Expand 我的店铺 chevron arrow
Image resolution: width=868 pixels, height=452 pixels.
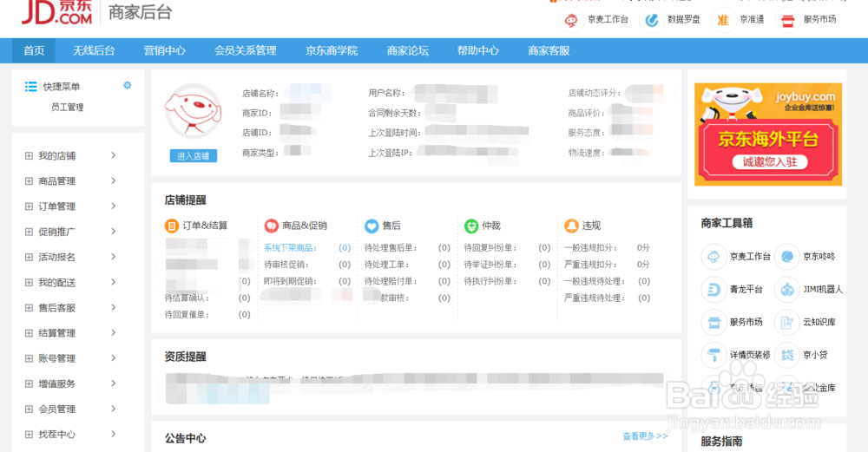coord(113,155)
